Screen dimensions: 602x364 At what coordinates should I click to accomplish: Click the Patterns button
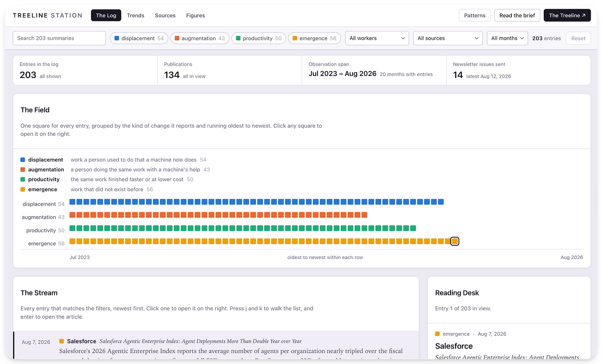point(475,15)
